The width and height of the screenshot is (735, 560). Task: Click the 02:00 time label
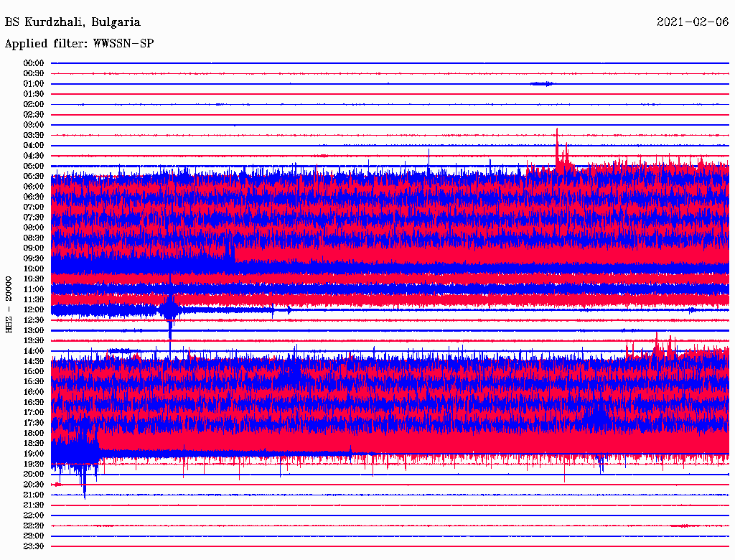tap(34, 104)
